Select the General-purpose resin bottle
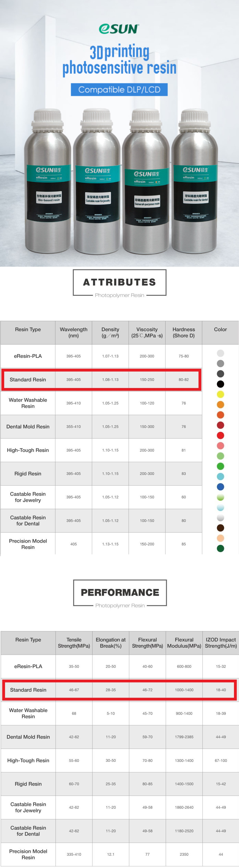 coord(146,181)
